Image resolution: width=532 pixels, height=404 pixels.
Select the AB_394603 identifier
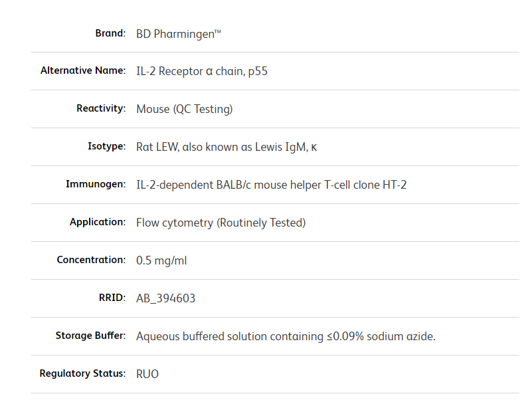[165, 298]
